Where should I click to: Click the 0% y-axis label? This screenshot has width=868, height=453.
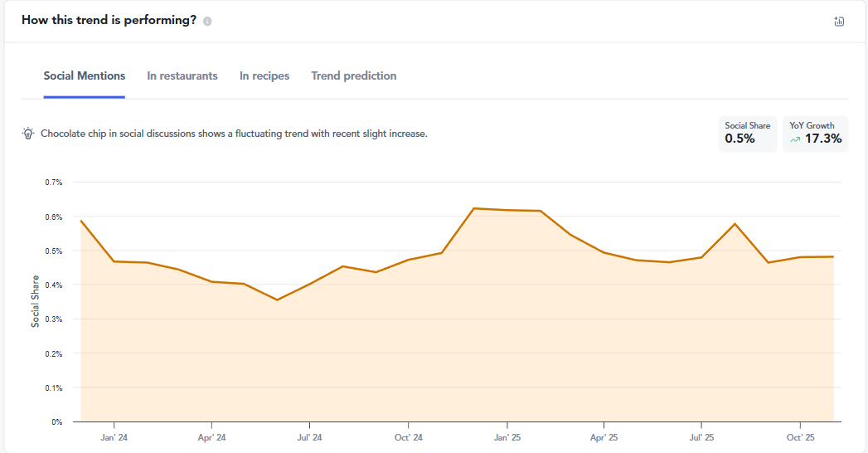[x=57, y=422]
